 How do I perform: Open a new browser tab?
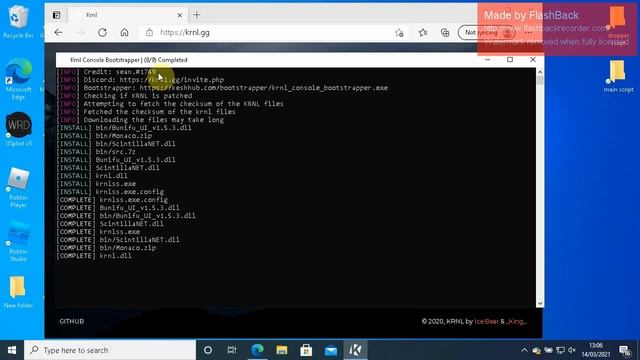click(196, 15)
